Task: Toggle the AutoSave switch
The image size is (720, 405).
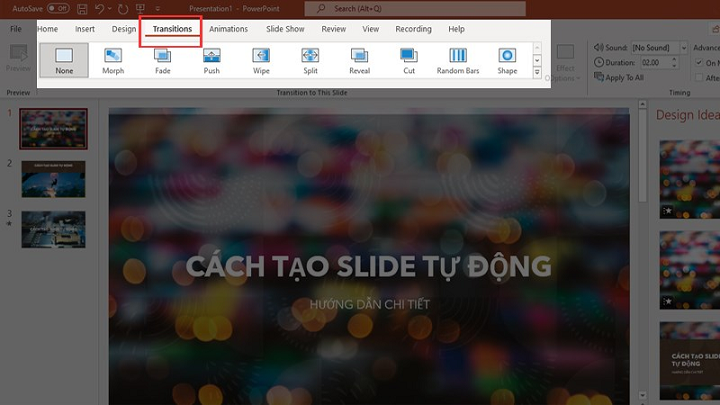Action: [58, 8]
